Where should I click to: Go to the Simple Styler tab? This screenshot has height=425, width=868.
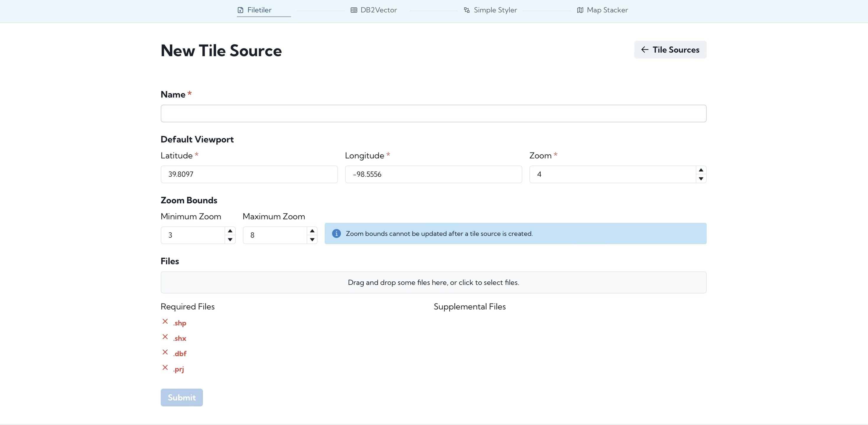point(490,10)
